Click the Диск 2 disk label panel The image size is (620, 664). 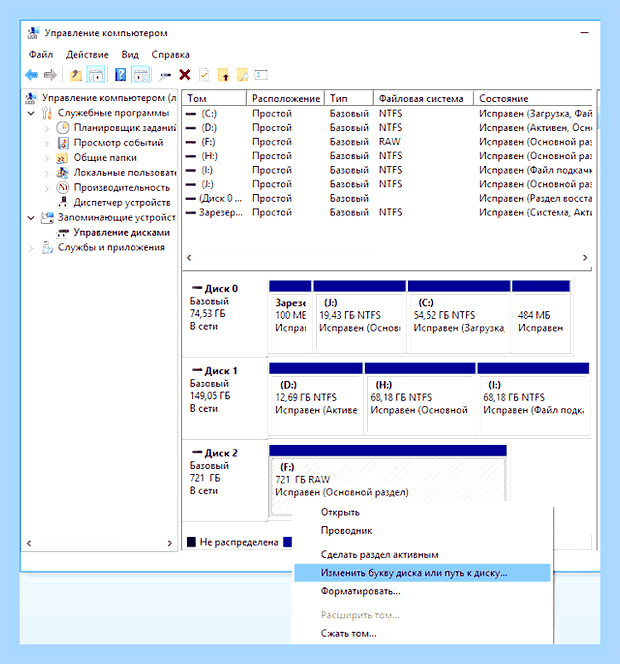click(224, 479)
